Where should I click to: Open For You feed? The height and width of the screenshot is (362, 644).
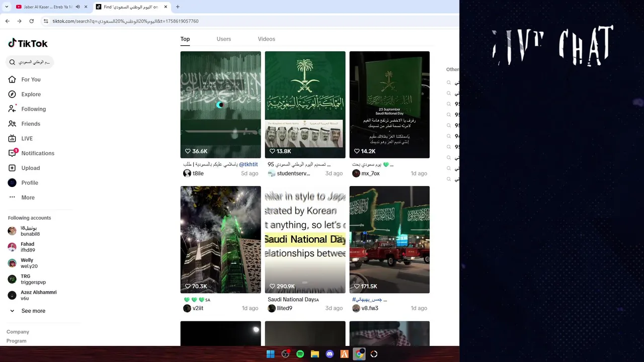point(31,79)
